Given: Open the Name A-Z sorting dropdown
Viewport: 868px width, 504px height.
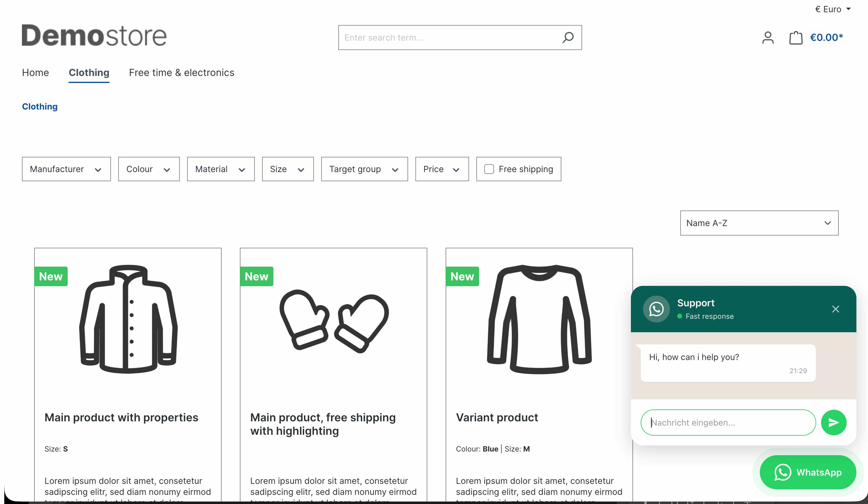Looking at the screenshot, I should (759, 223).
